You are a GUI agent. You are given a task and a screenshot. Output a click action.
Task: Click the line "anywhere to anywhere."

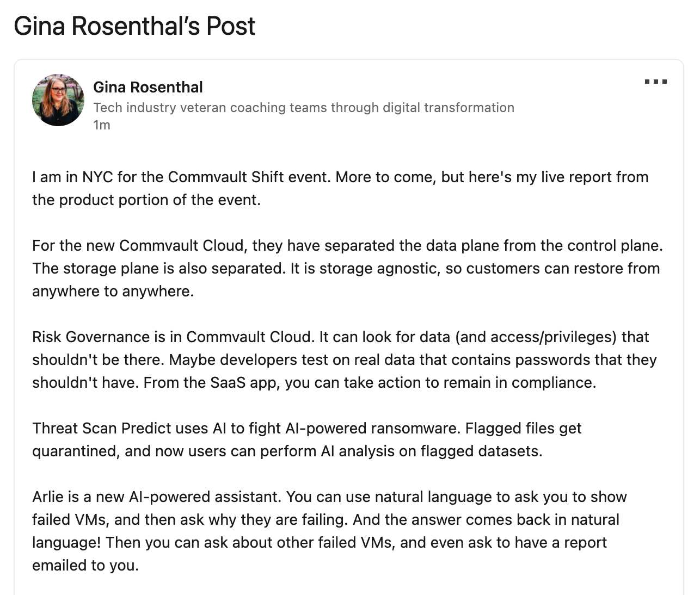pos(113,292)
